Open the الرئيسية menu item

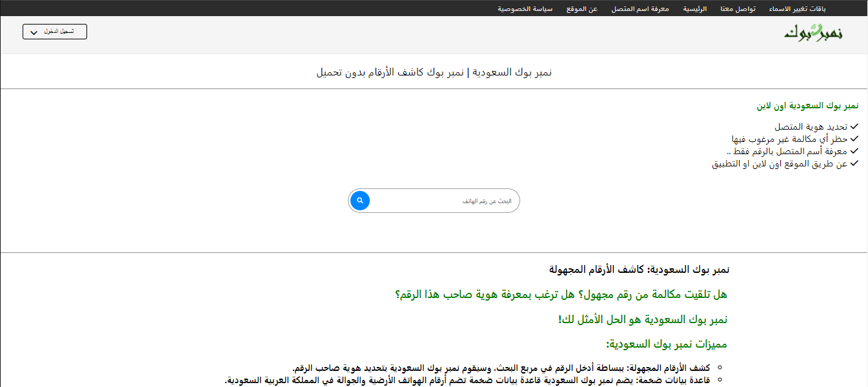pos(694,8)
